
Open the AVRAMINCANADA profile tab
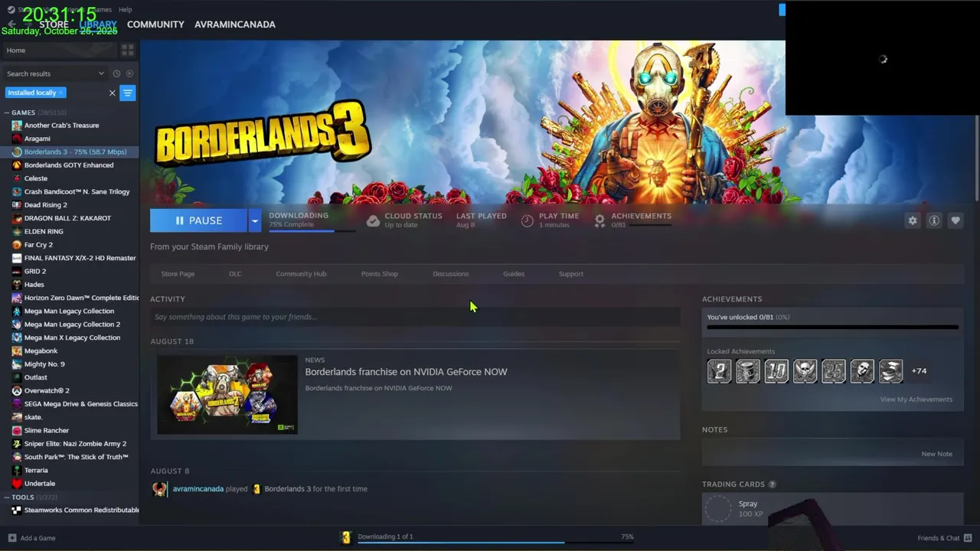235,24
